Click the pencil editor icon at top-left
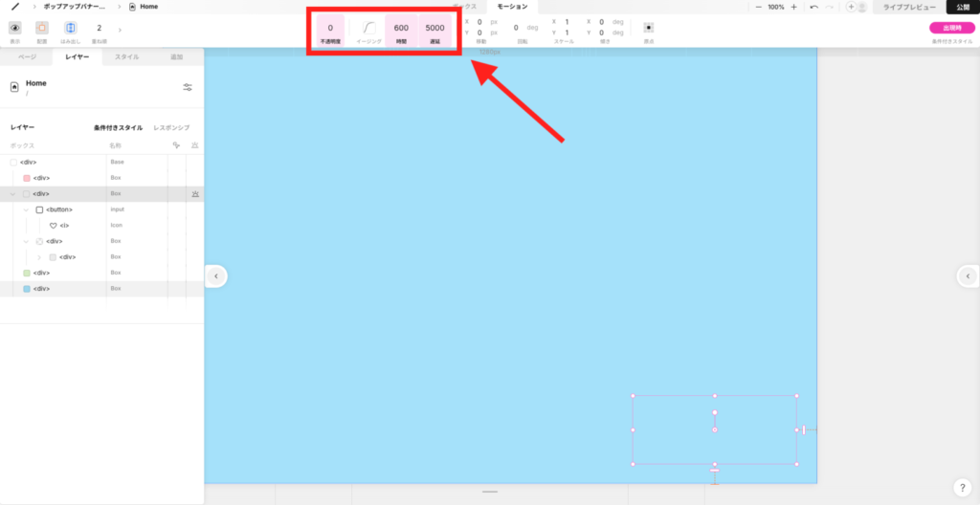The height and width of the screenshot is (505, 980). [x=15, y=7]
